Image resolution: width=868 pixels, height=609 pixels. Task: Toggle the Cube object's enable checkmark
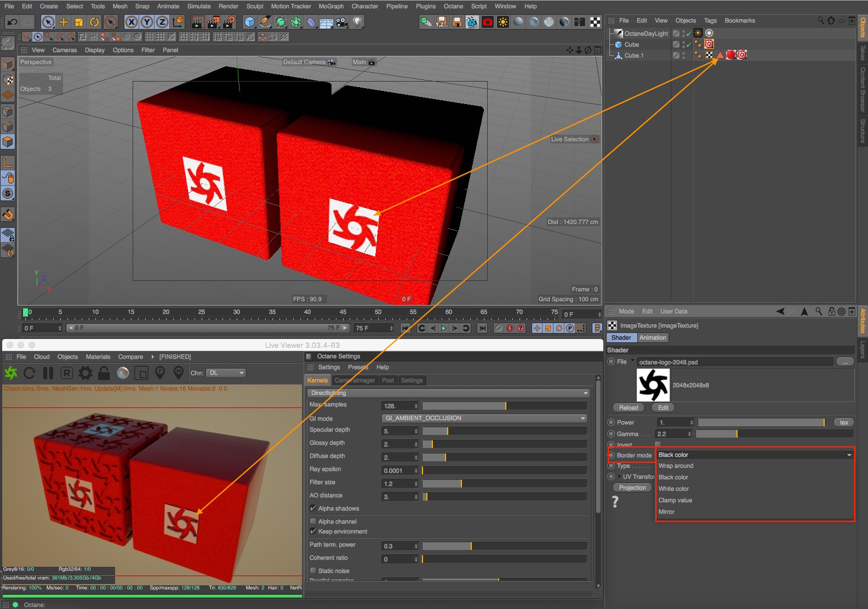(689, 44)
